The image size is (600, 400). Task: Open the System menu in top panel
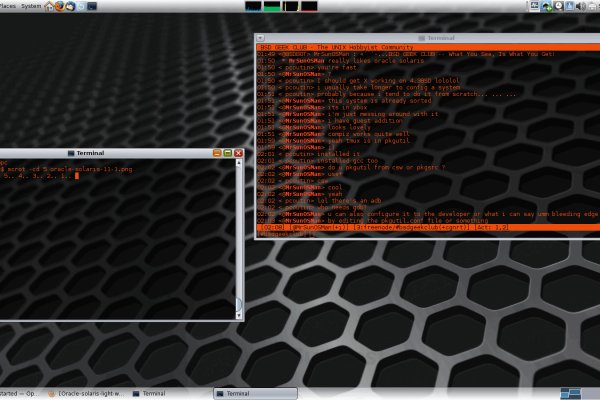[30, 5]
